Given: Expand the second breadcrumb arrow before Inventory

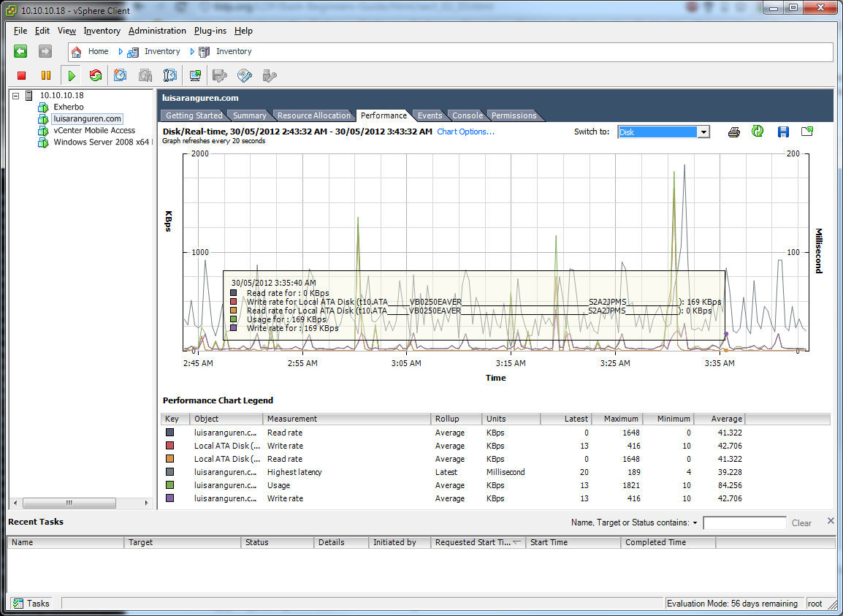Looking at the screenshot, I should 192,52.
